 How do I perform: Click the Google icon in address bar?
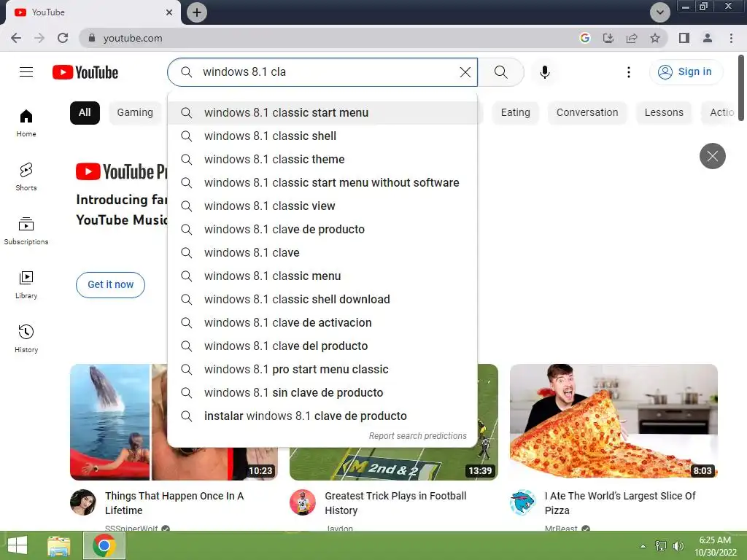pyautogui.click(x=584, y=38)
